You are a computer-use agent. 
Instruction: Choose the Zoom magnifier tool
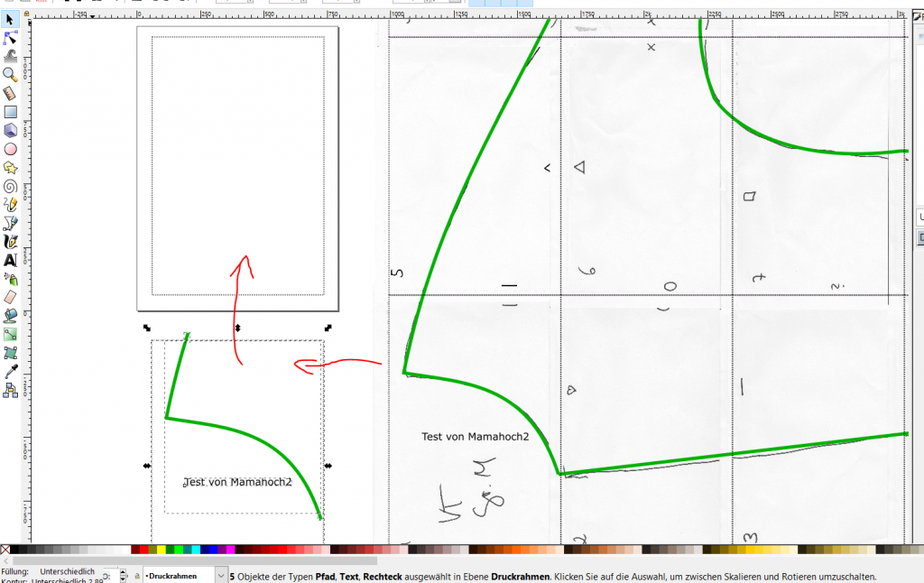pos(11,74)
